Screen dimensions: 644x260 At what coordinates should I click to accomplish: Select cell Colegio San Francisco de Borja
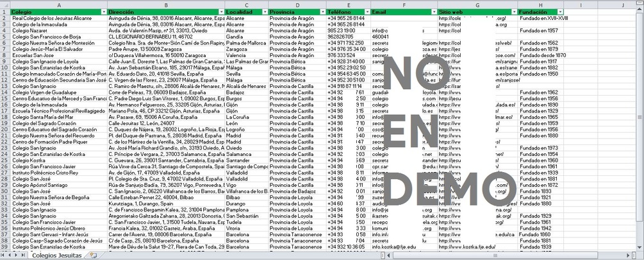click(x=59, y=37)
